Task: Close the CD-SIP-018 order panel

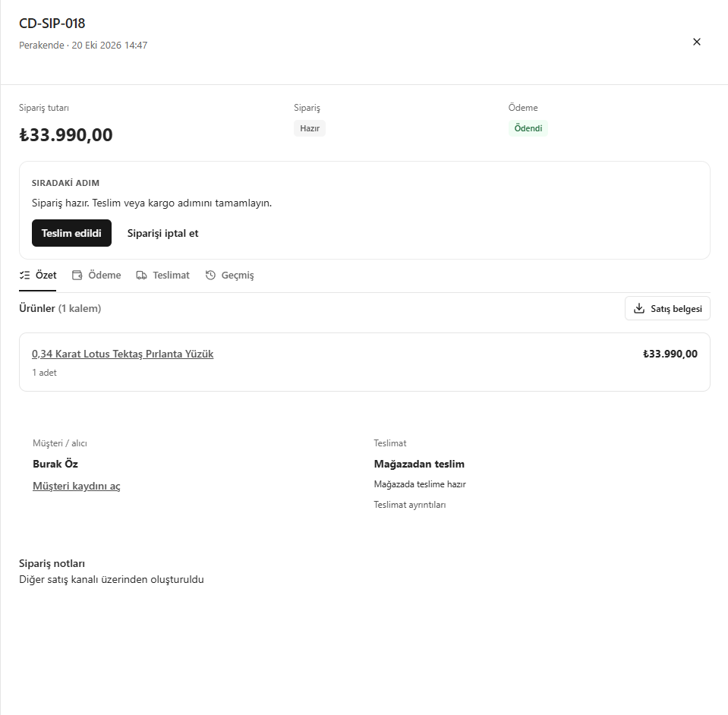Action: tap(696, 42)
